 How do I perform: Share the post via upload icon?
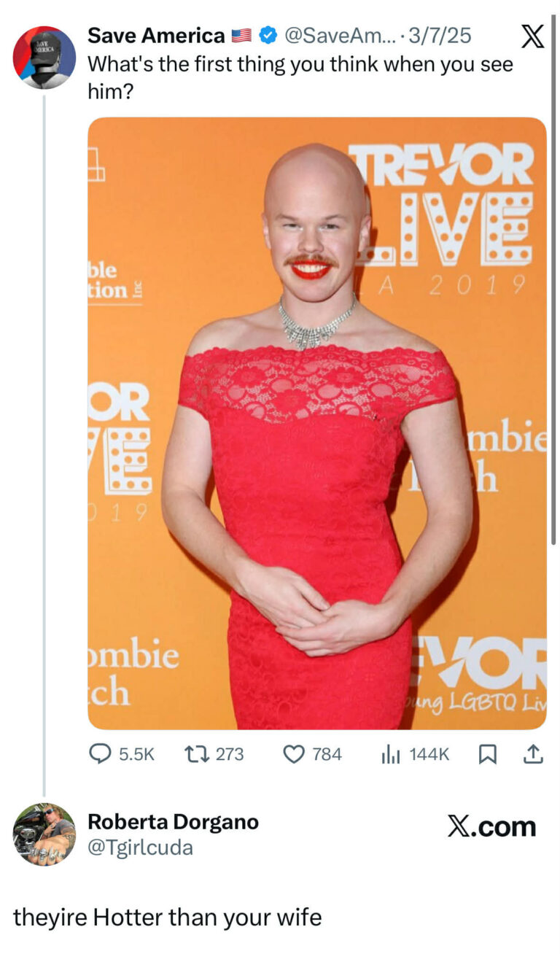pos(534,753)
